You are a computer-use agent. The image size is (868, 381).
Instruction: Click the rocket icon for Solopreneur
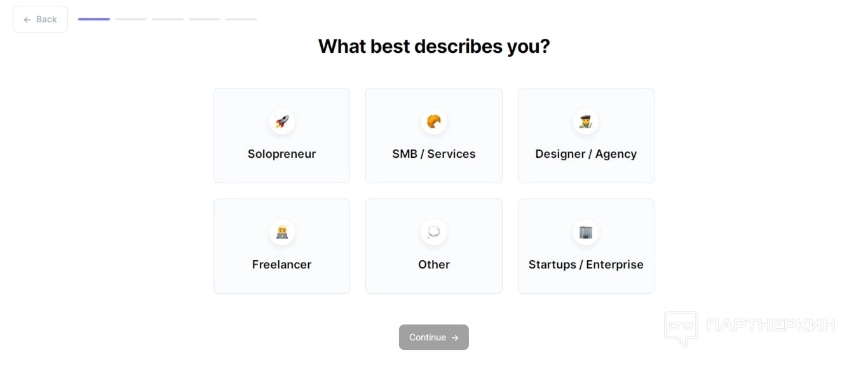[x=282, y=121]
